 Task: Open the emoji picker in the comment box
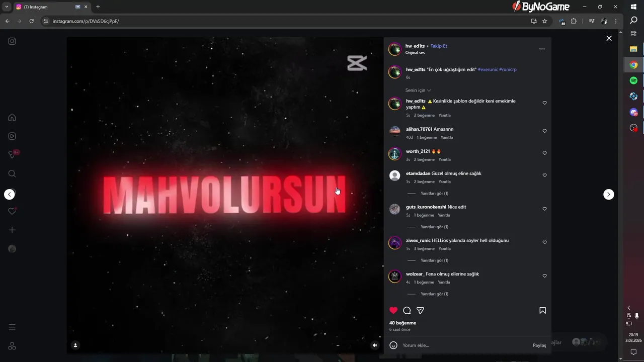393,345
